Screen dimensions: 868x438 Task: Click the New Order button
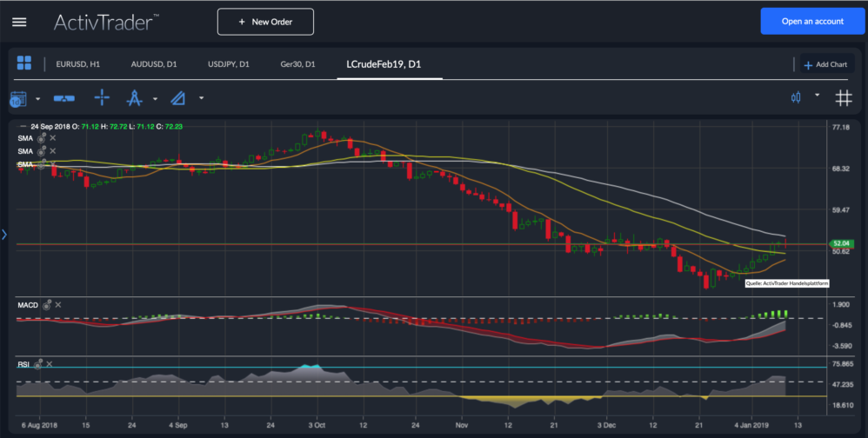(266, 22)
